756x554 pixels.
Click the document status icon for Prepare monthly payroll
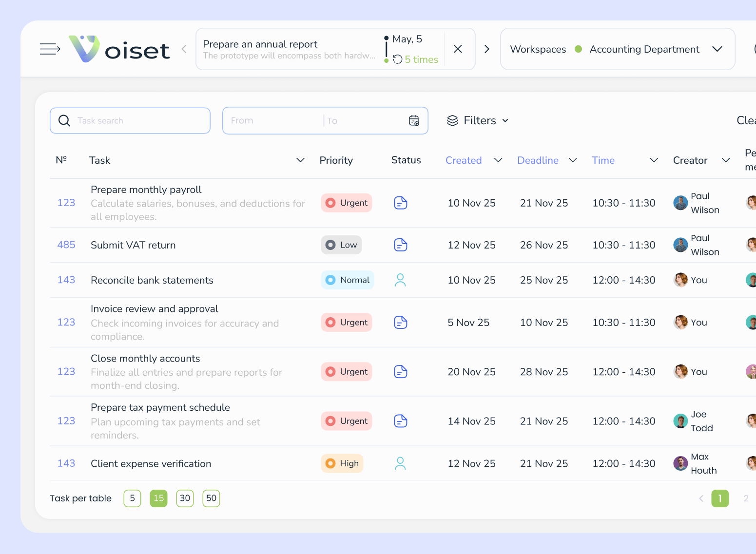pyautogui.click(x=400, y=203)
